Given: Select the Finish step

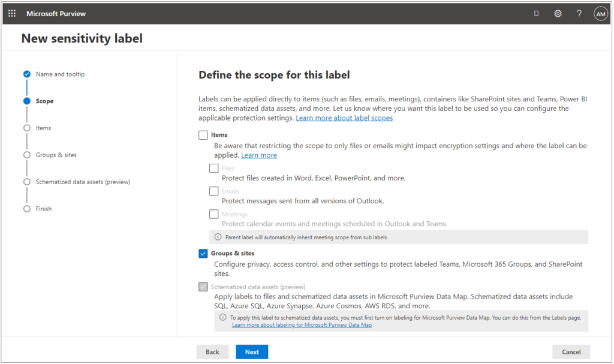Looking at the screenshot, I should point(44,209).
